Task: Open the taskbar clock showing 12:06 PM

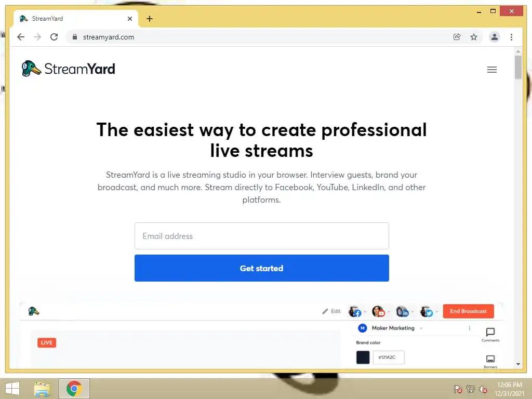Action: pyautogui.click(x=510, y=389)
